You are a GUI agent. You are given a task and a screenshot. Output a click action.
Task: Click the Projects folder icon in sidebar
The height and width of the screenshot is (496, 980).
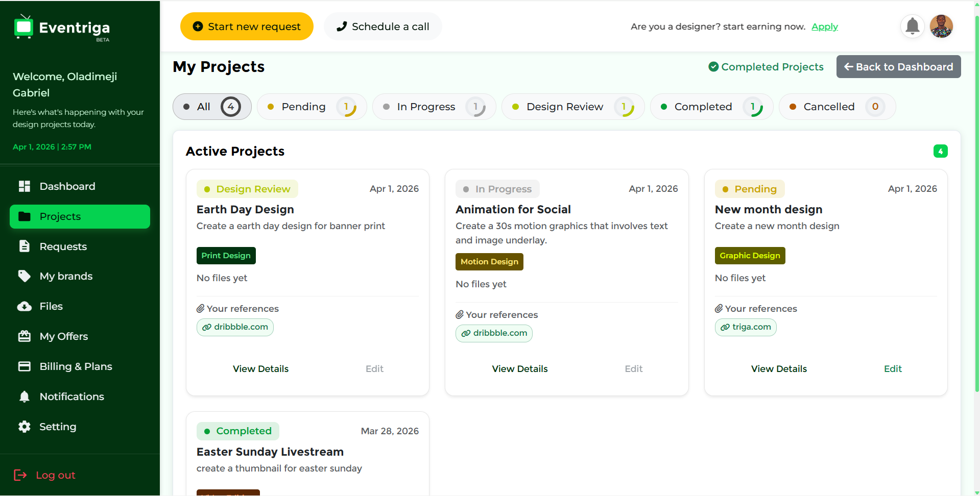[25, 216]
